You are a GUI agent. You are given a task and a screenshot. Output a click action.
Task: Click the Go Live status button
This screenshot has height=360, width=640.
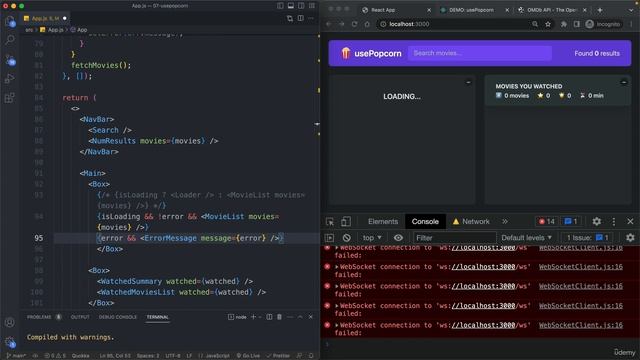click(248, 356)
